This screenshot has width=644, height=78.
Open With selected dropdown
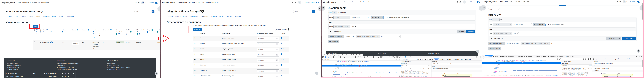click(x=333, y=42)
